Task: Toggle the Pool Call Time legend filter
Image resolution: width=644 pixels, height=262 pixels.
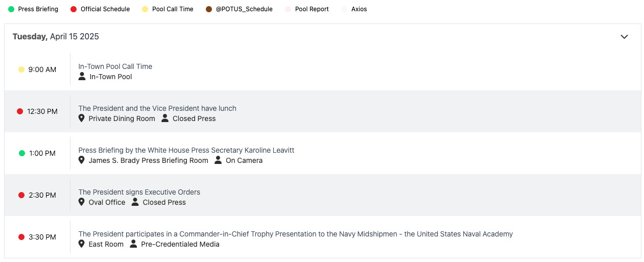Action: [168, 9]
